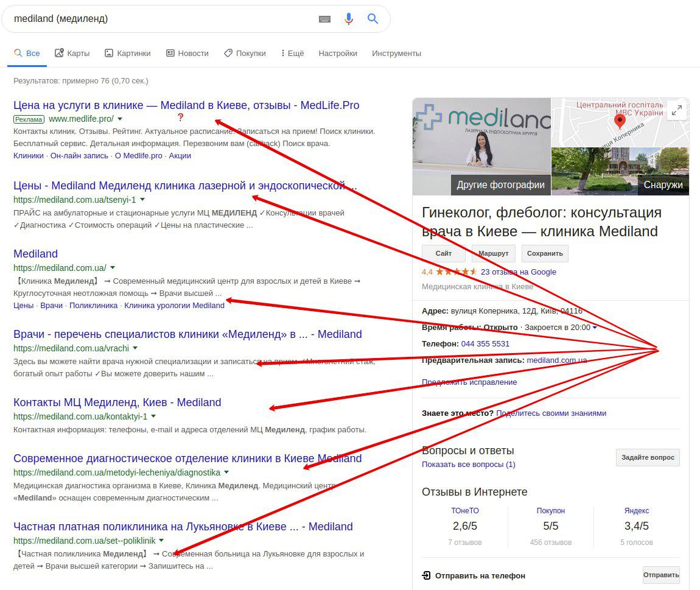Select the Все search tab

pyautogui.click(x=27, y=53)
